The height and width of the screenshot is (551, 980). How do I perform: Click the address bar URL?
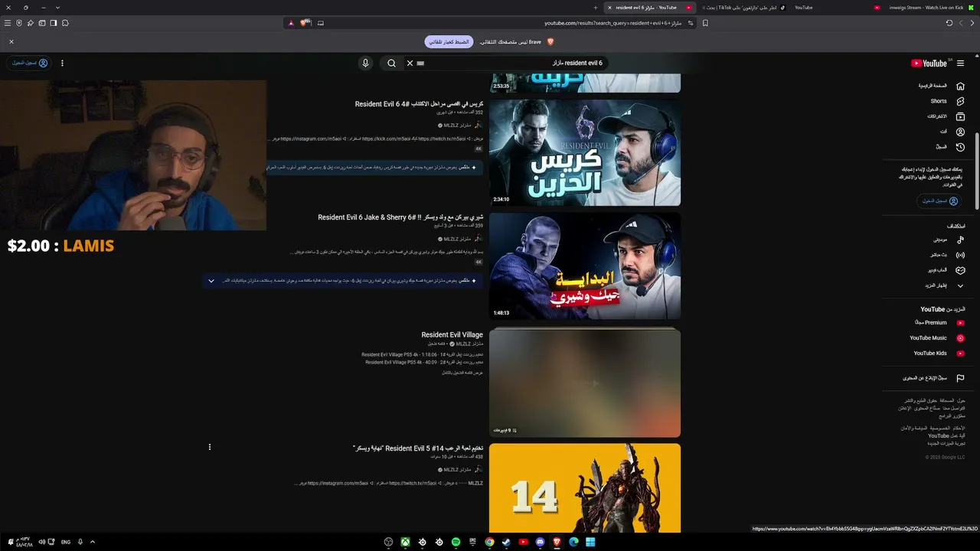pyautogui.click(x=612, y=23)
